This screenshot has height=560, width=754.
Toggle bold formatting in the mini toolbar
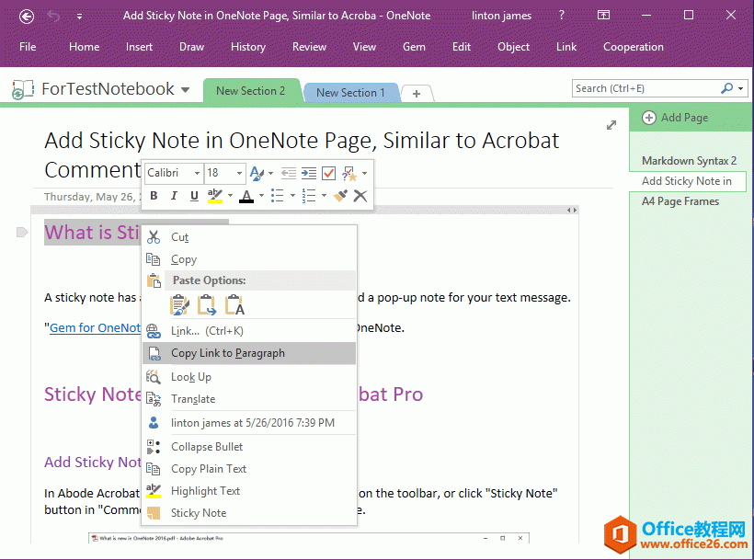click(154, 195)
